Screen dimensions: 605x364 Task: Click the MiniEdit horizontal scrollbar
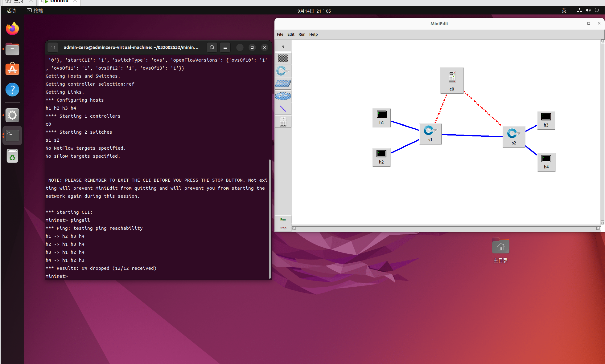[446, 228]
